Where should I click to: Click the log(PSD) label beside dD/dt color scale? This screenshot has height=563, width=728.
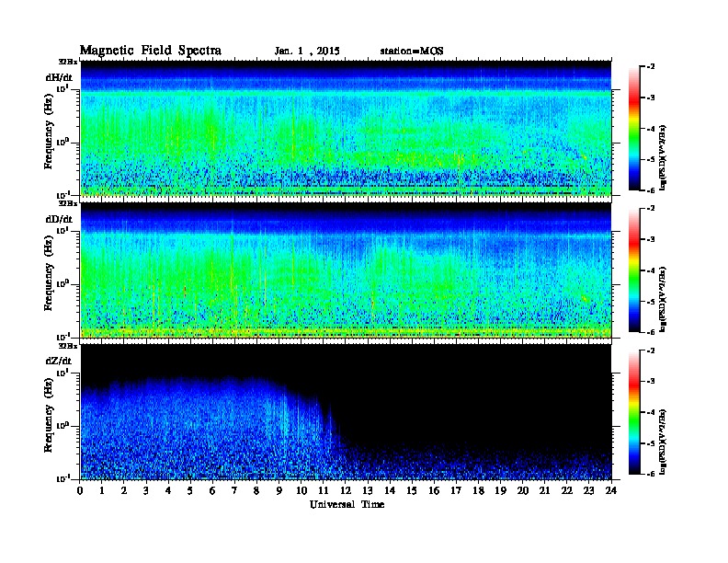click(664, 299)
